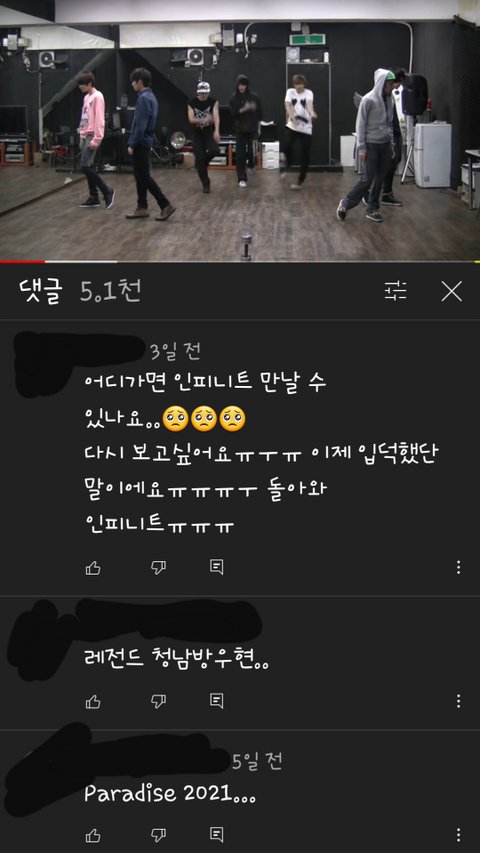480x853 pixels.
Task: Dislike the Paradise 2021 comment
Action: (158, 835)
